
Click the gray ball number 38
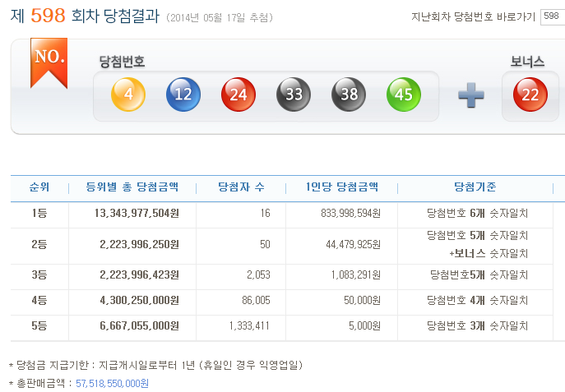[x=349, y=95]
